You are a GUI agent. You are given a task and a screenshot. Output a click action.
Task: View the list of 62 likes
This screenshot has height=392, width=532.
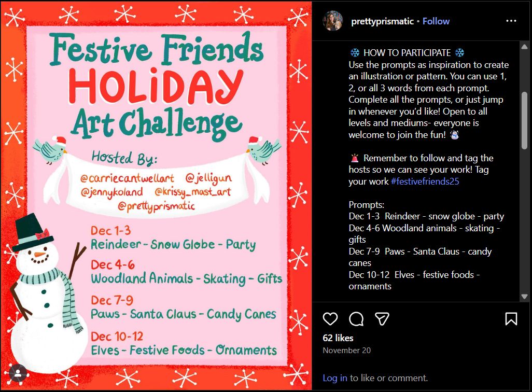click(338, 338)
